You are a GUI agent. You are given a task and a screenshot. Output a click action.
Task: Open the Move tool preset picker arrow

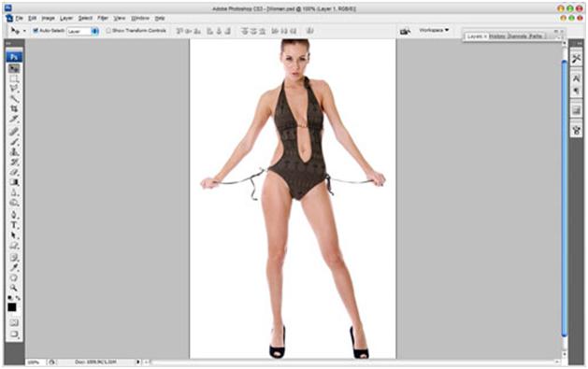[x=24, y=31]
